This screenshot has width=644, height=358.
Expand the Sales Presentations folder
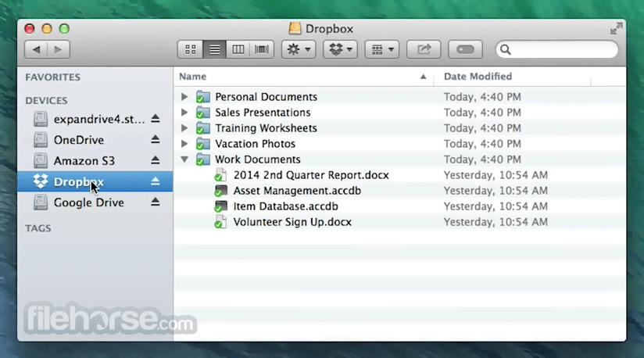pos(184,113)
